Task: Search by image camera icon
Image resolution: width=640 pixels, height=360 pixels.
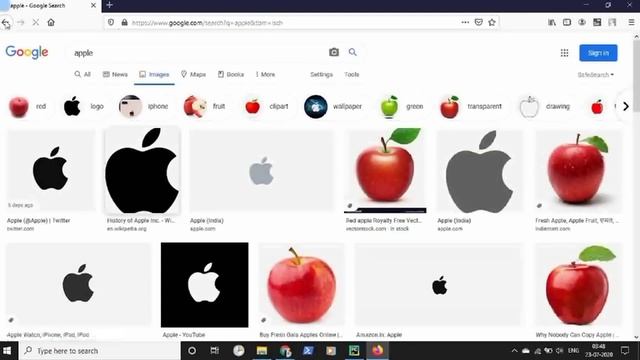Action: pos(334,52)
